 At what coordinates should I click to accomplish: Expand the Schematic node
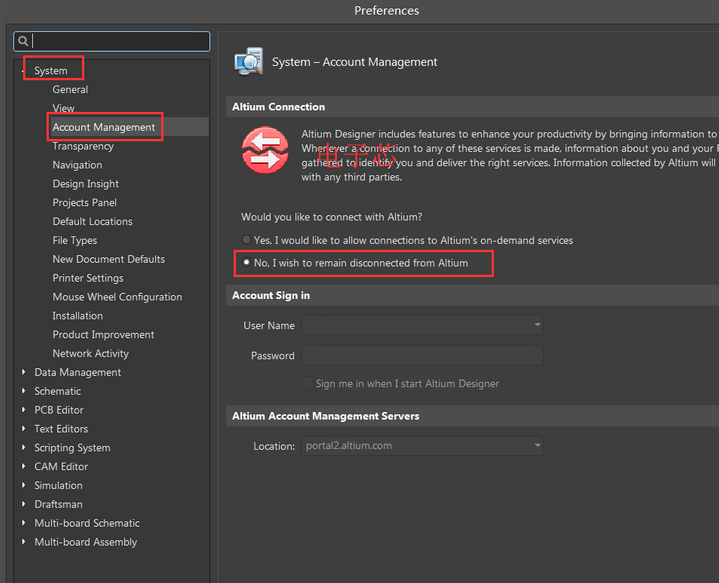(x=23, y=391)
